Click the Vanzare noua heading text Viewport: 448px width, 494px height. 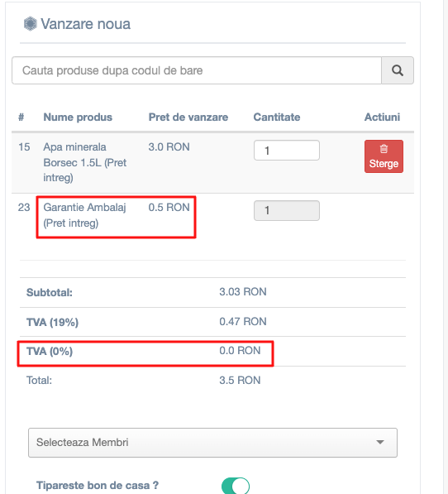coord(86,24)
